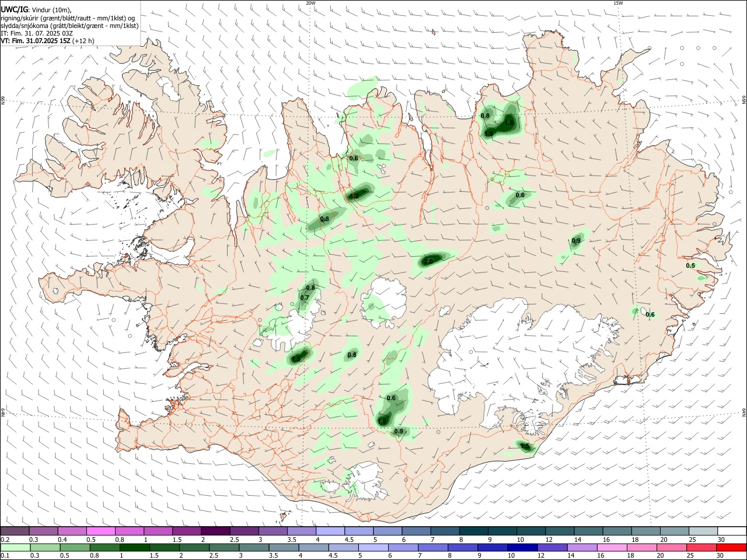Click the "(+12 h)" forecast offset text

(x=83, y=41)
